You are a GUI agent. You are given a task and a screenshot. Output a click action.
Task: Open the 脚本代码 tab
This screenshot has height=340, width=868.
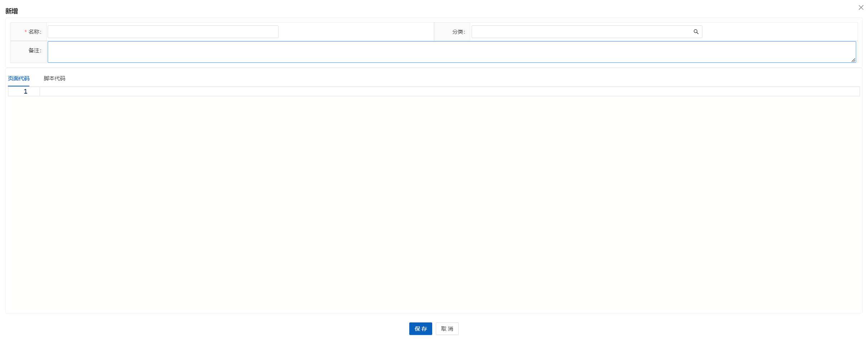54,79
